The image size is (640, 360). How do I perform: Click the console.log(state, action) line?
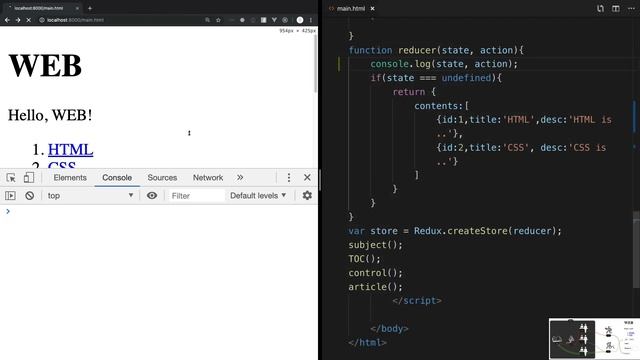click(x=444, y=64)
